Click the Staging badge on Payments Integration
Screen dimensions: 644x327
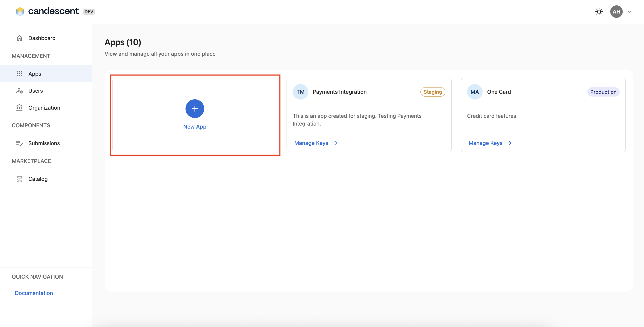pyautogui.click(x=432, y=92)
